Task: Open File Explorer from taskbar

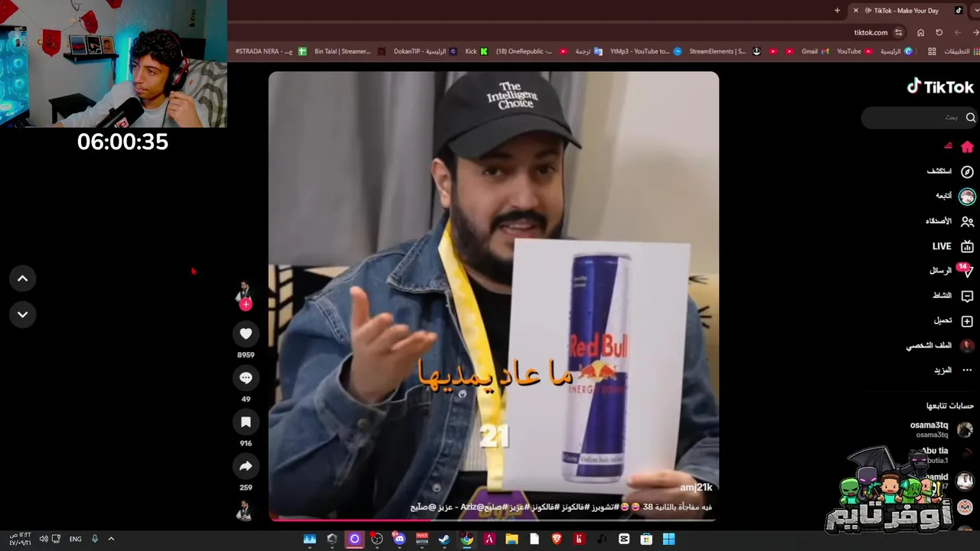Action: pyautogui.click(x=511, y=539)
